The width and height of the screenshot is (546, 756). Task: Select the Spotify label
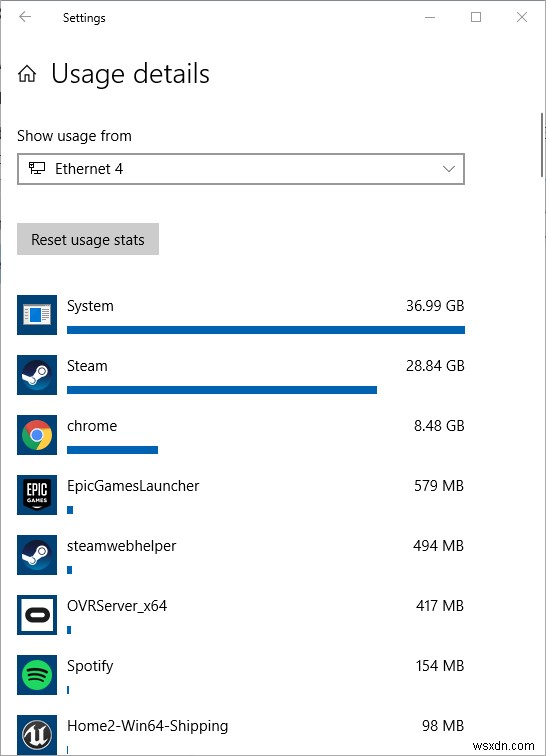[90, 666]
